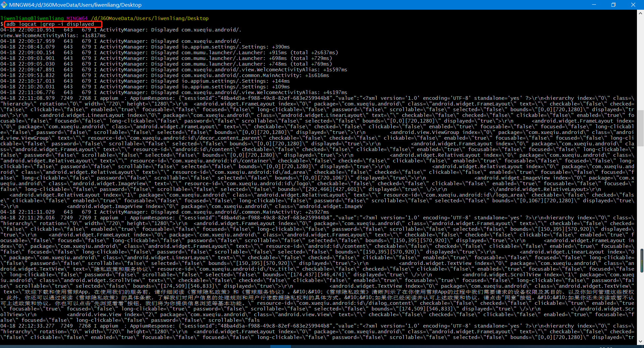Click the MINGW64 terminal icon in title bar

4,5
